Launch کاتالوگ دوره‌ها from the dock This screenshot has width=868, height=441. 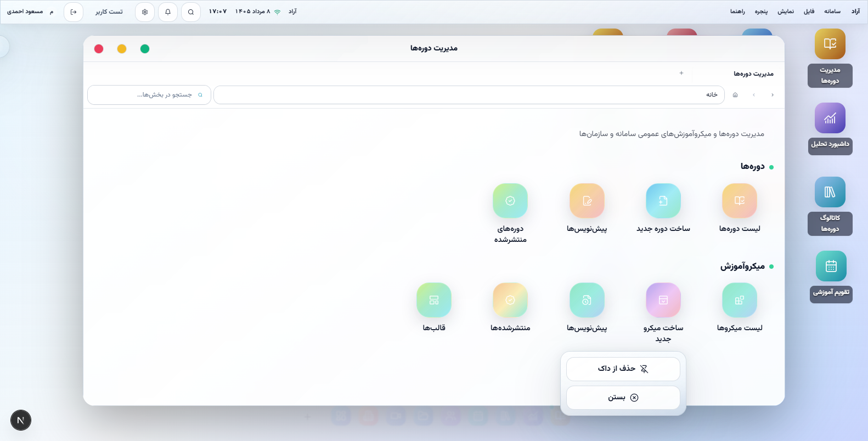click(x=830, y=192)
